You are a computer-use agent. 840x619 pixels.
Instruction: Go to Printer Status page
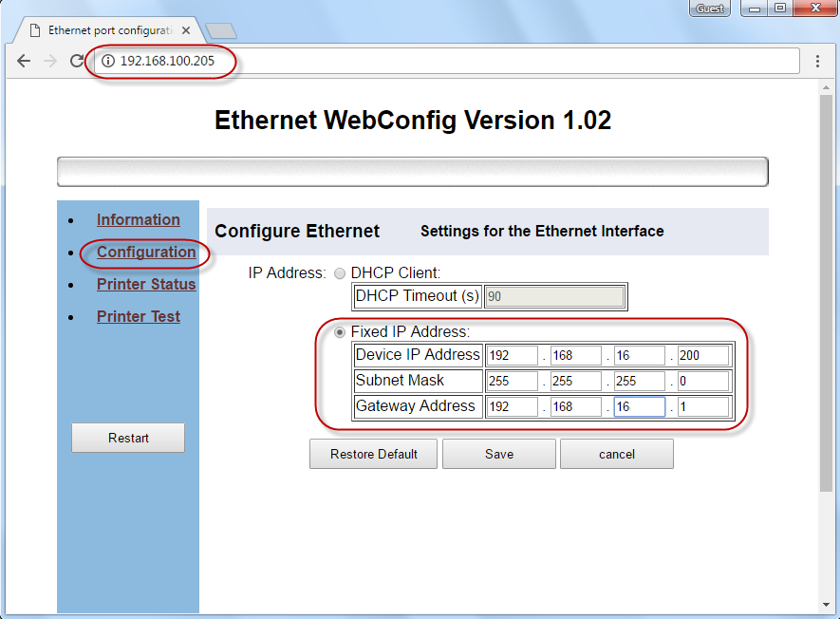(x=146, y=285)
